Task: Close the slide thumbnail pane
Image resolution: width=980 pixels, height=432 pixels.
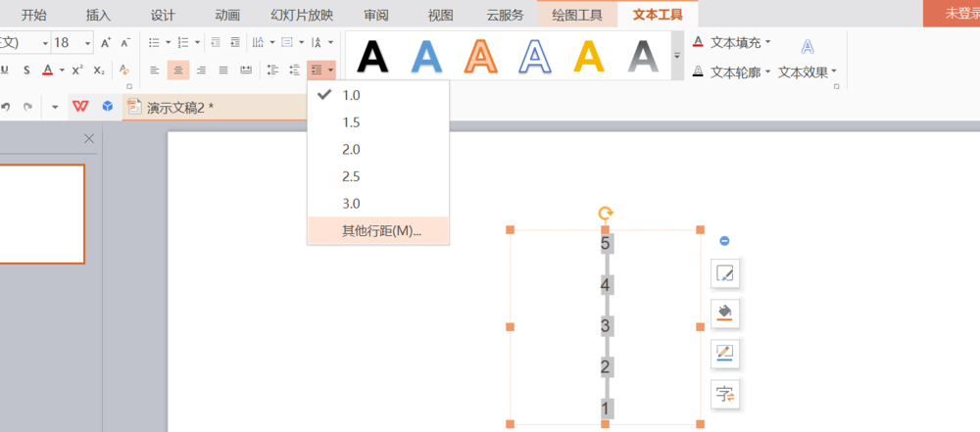Action: (89, 139)
